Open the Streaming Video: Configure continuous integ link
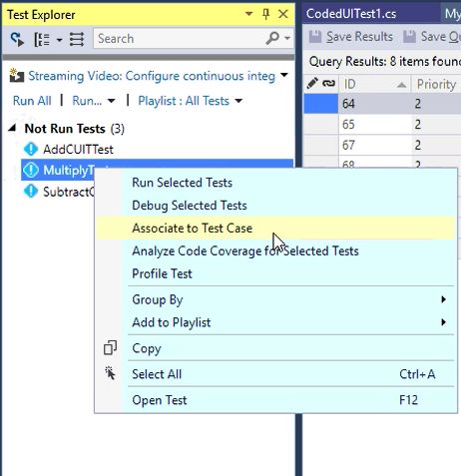The image size is (461, 476). (152, 76)
